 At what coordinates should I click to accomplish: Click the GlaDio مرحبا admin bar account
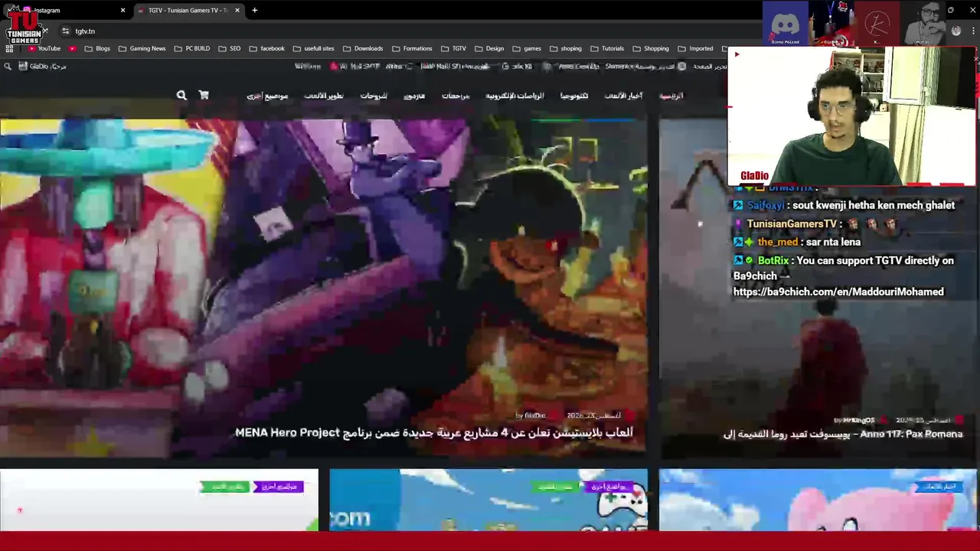(x=43, y=67)
